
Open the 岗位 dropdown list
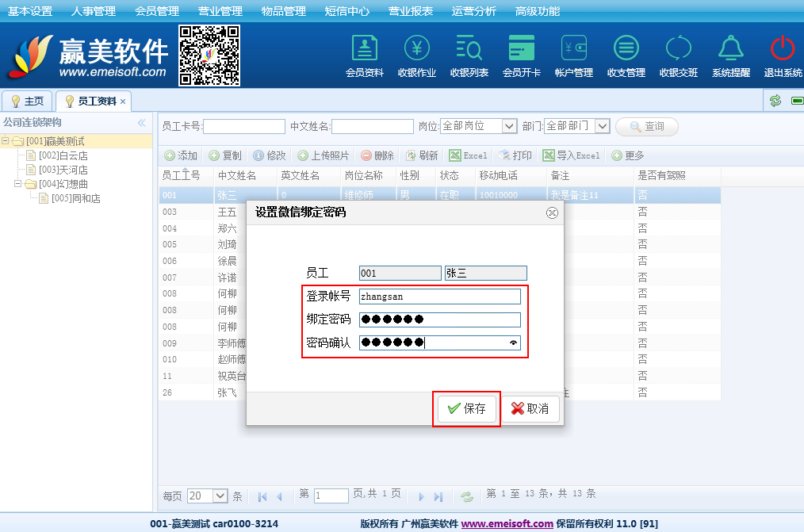509,126
